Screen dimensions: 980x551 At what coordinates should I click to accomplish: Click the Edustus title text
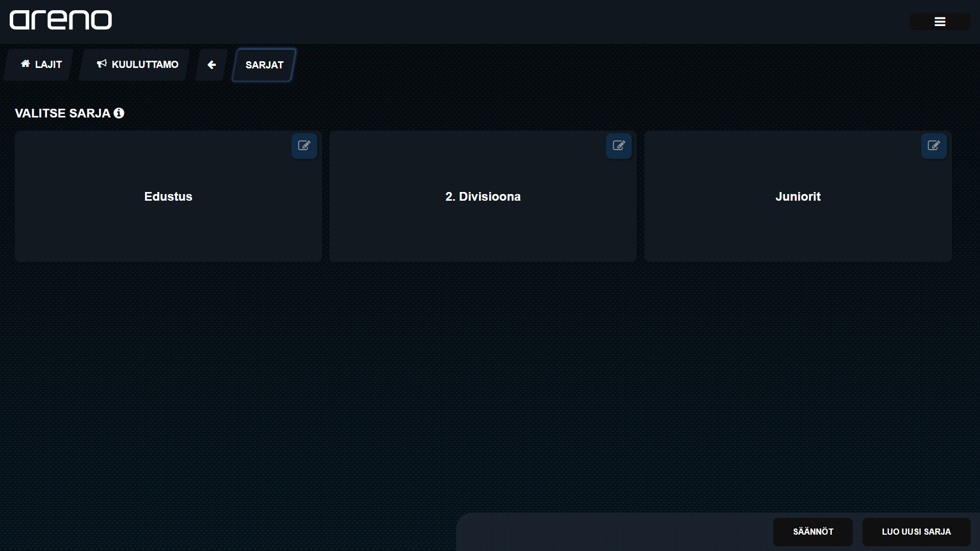(168, 197)
